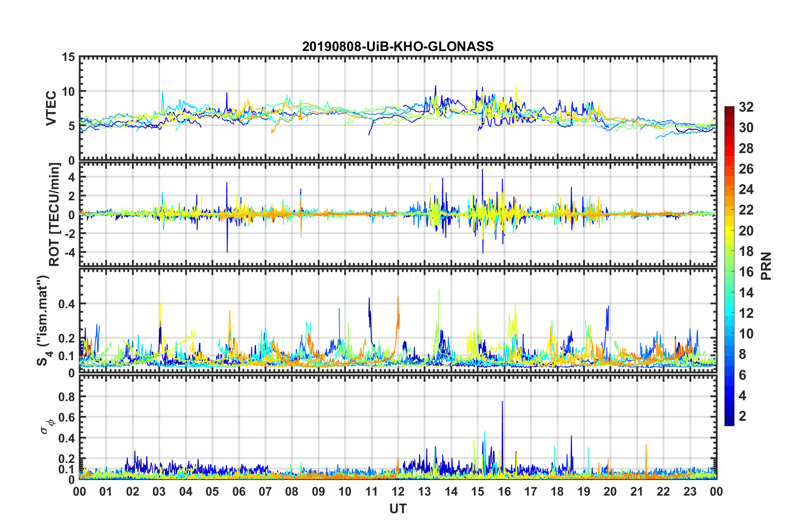Image resolution: width=796 pixels, height=532 pixels.
Task: Select the 5 tick on VTEC axis
Action: pyautogui.click(x=71, y=126)
